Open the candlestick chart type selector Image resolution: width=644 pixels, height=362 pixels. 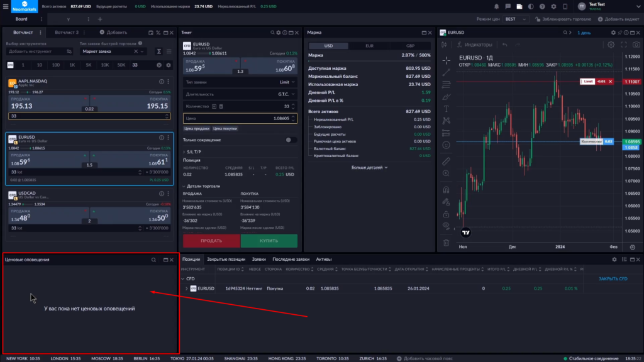444,45
